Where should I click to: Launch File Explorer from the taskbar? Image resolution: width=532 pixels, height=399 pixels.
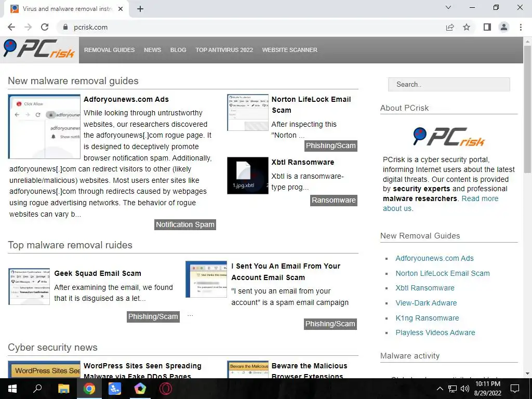coord(63,389)
